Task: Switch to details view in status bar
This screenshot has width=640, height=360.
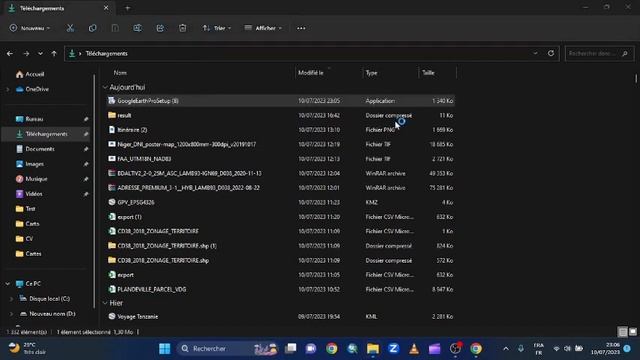Action: (x=622, y=332)
